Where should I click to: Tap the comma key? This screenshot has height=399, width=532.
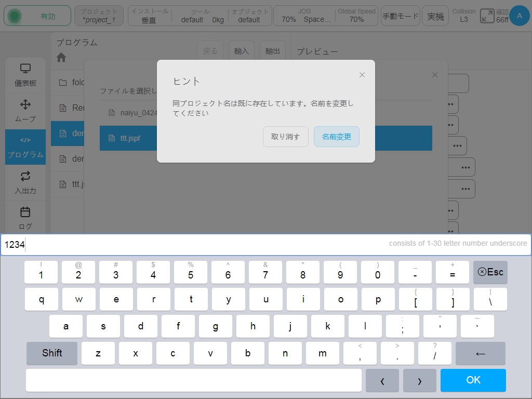[360, 353]
